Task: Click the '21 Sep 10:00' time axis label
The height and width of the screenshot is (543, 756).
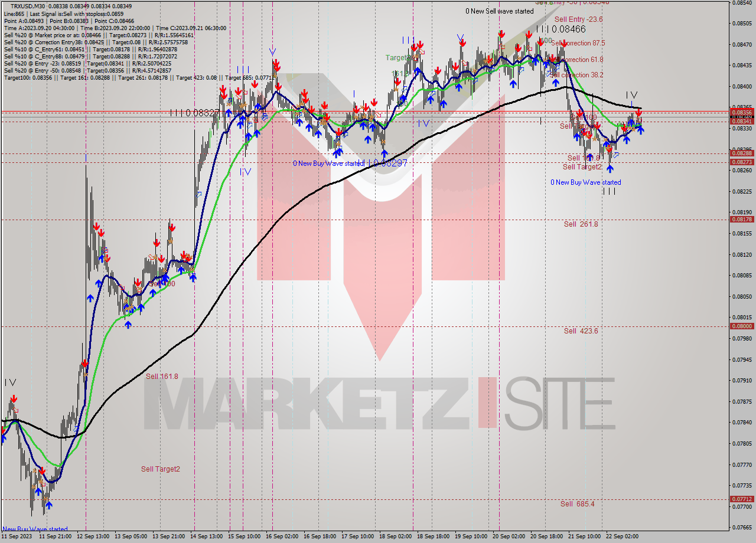Action: coord(585,537)
